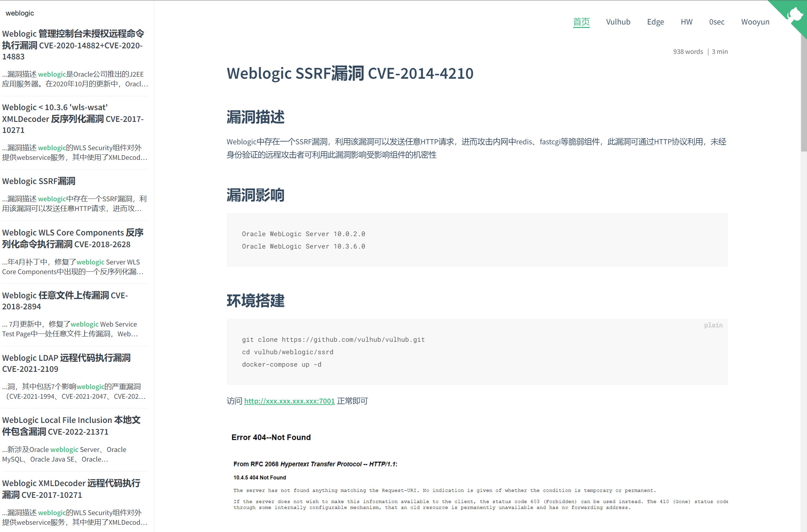Image resolution: width=807 pixels, height=532 pixels.
Task: Select the Weblogic SSRF漏洞 search result
Action: (x=39, y=181)
